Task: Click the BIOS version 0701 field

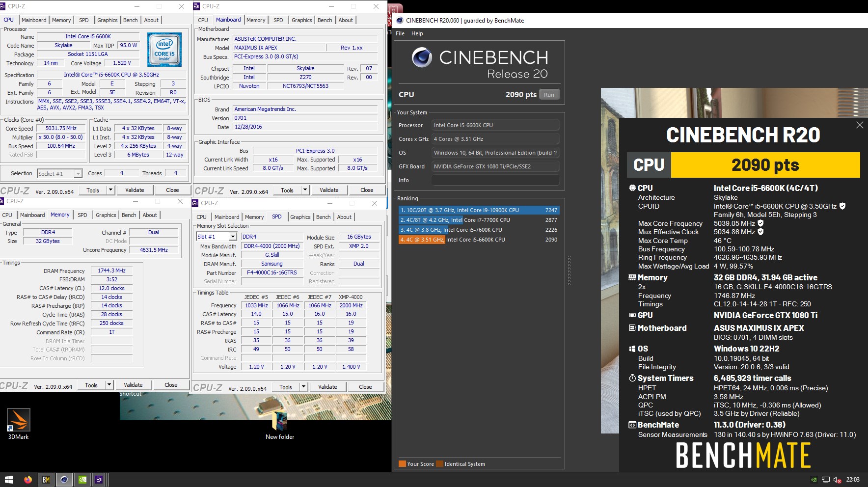Action: [305, 118]
